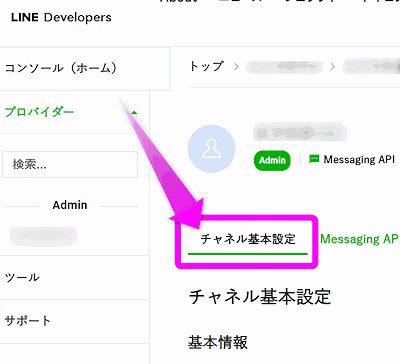Select the チャネル基本設定 tab
The height and width of the screenshot is (364, 400).
point(248,239)
